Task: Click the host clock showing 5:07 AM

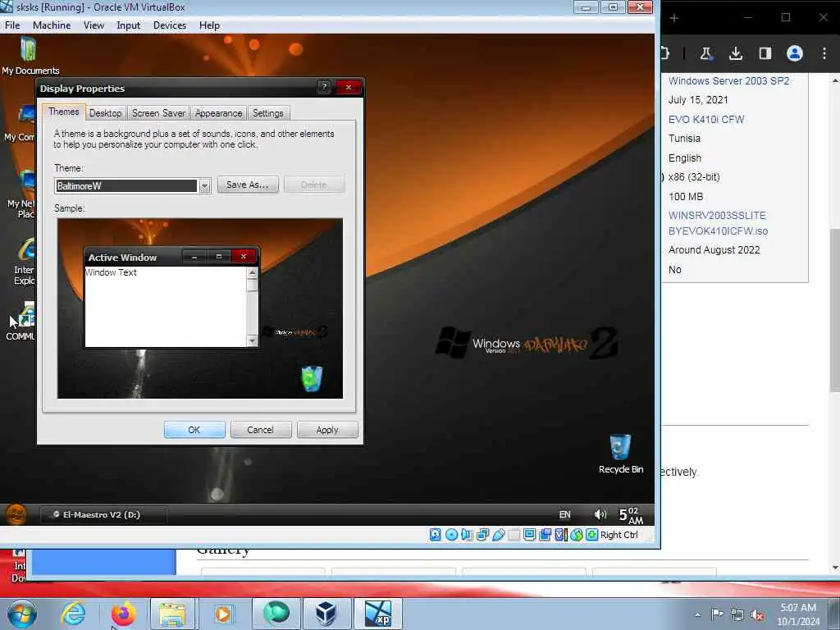Action: (x=798, y=614)
